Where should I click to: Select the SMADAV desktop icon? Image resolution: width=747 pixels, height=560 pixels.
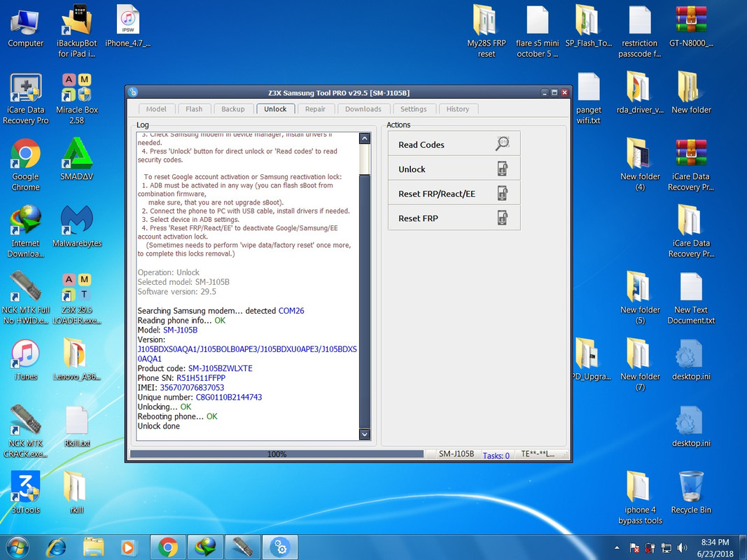coord(77,160)
